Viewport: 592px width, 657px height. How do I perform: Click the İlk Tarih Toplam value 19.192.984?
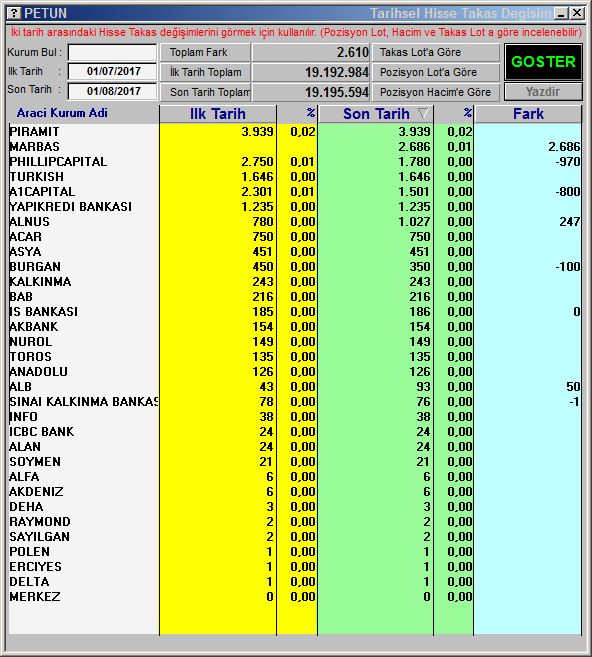[x=311, y=72]
